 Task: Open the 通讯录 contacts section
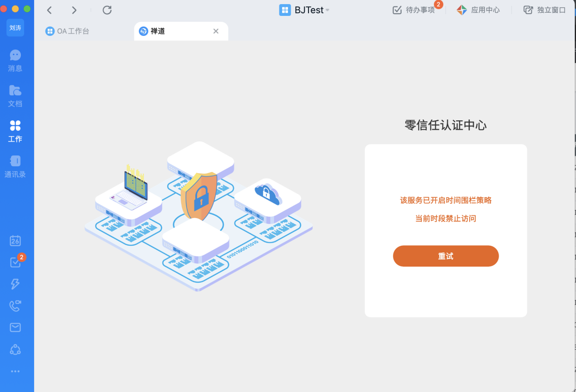tap(15, 166)
